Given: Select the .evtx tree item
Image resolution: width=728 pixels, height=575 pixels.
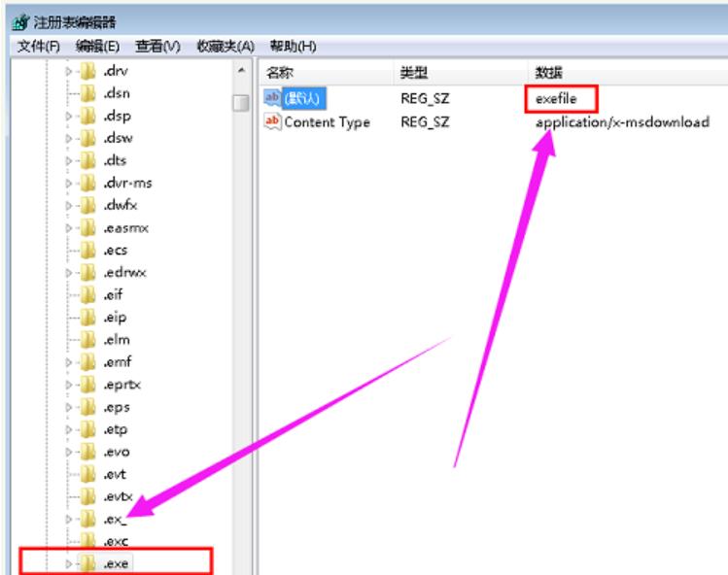Looking at the screenshot, I should [117, 496].
